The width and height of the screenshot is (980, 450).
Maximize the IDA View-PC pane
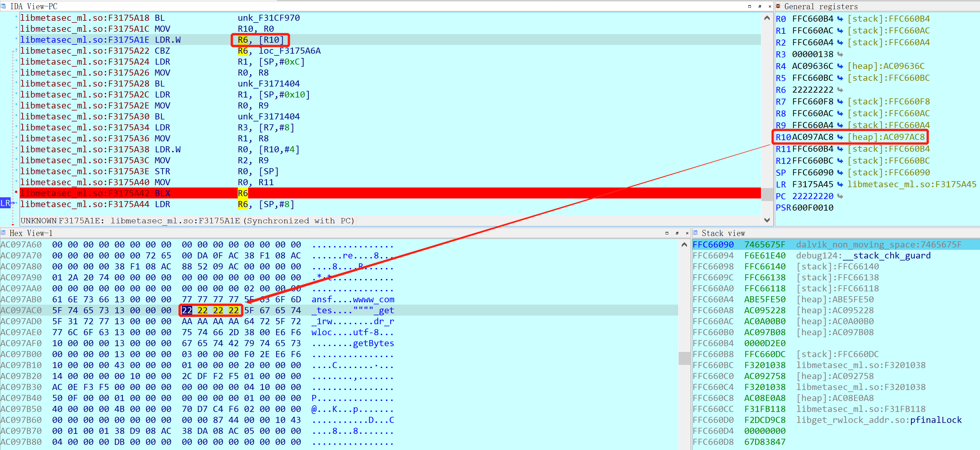[750, 6]
